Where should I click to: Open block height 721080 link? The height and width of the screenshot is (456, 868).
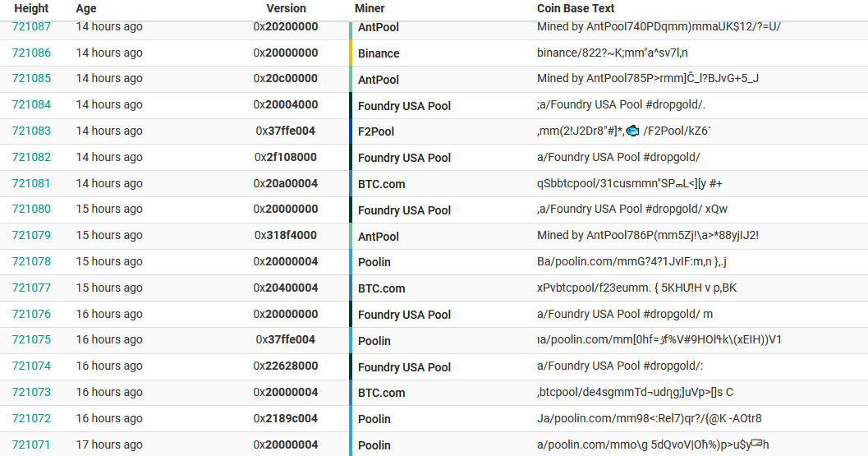(31, 209)
